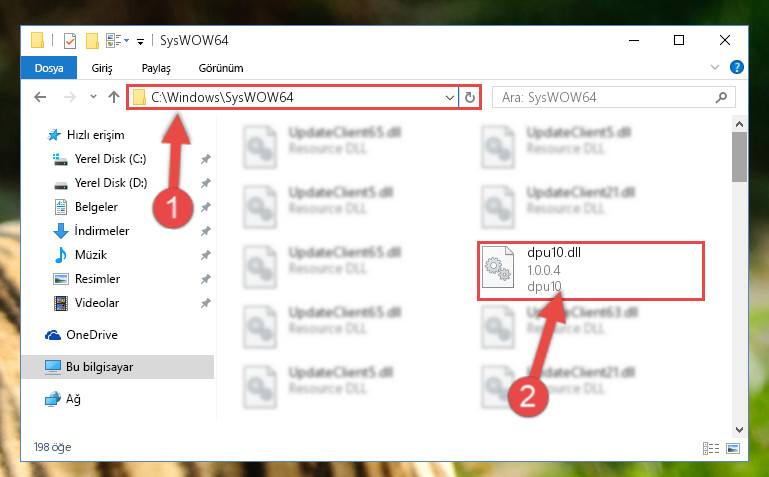Toggle pin on Yerel Disk (C:)

pyautogui.click(x=205, y=159)
